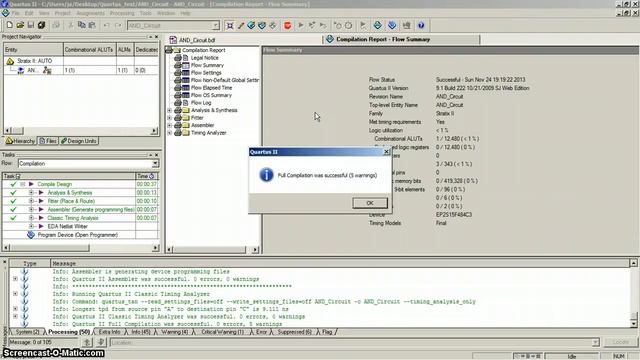
Task: Click the pencil Assignment Editor toolbar icon
Action: coord(241,25)
